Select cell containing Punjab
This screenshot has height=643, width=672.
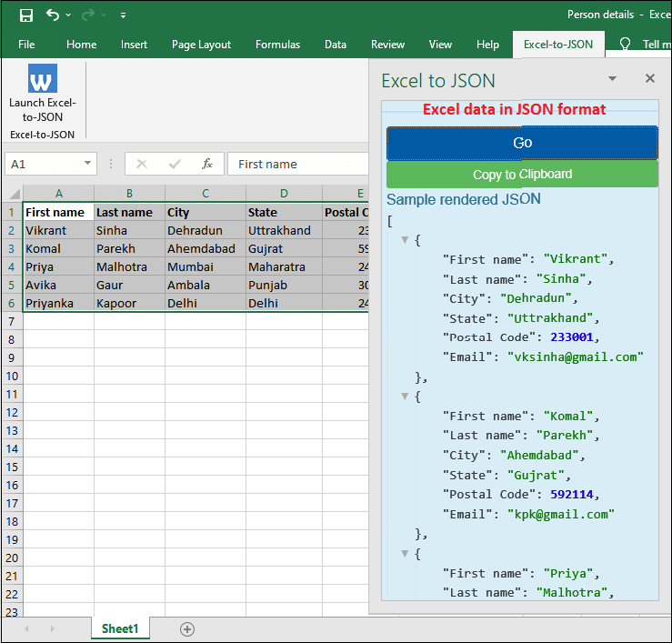(284, 285)
